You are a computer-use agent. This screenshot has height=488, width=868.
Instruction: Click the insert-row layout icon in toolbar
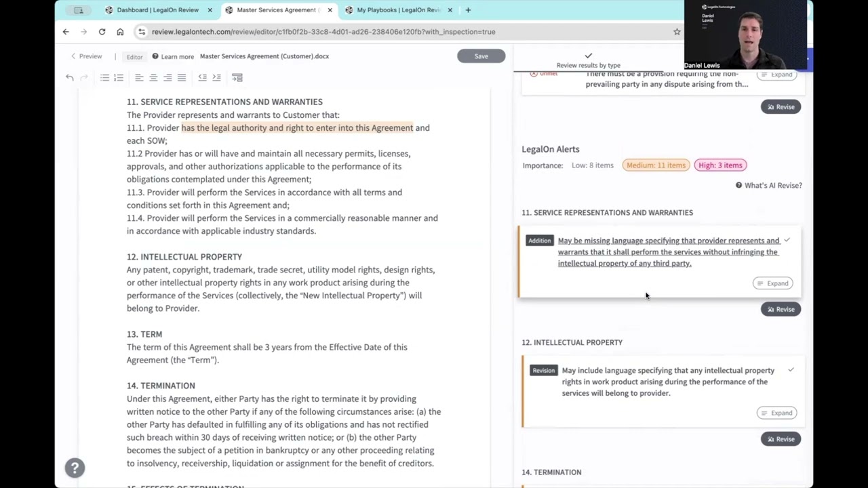point(237,78)
